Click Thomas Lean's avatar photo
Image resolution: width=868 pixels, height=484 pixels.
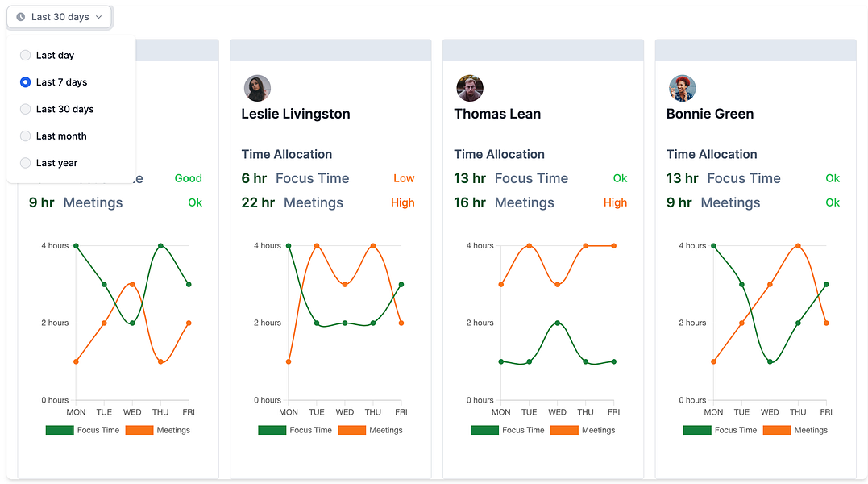470,88
